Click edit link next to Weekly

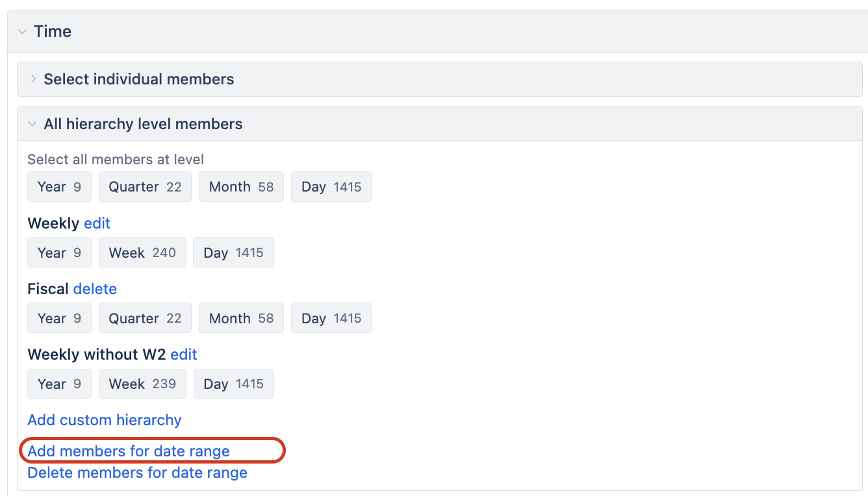[x=97, y=223]
